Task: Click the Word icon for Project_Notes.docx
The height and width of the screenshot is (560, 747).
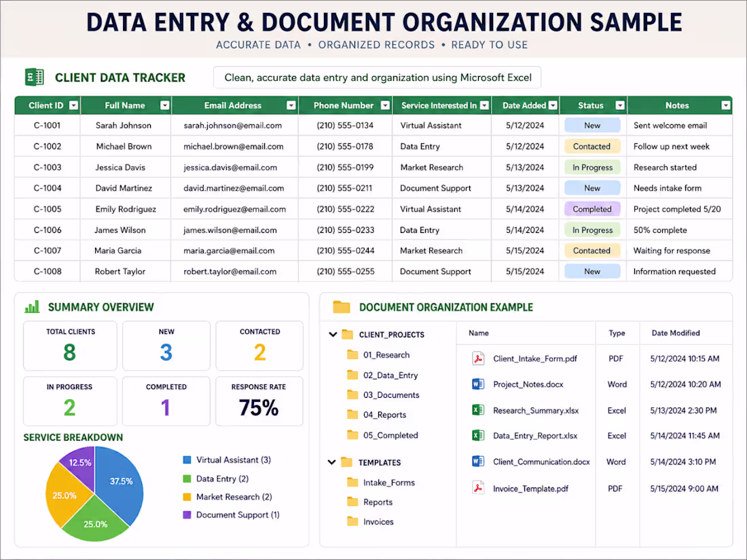Action: pos(478,384)
